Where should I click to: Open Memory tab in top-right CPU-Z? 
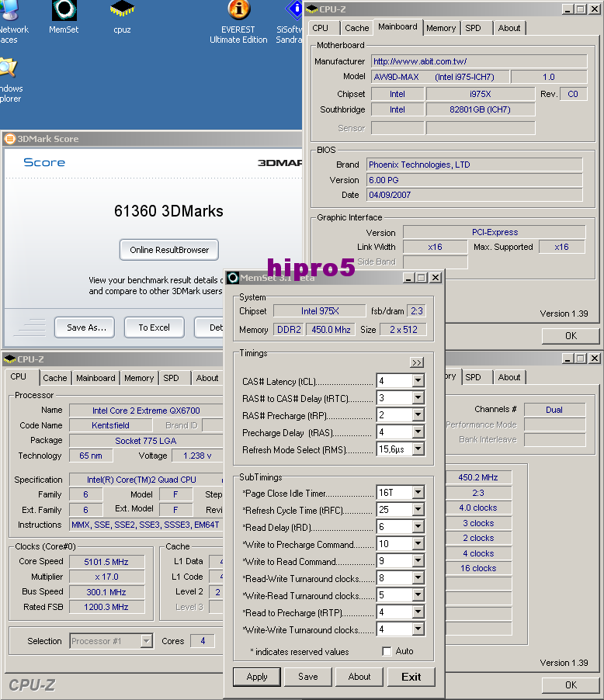pyautogui.click(x=441, y=28)
